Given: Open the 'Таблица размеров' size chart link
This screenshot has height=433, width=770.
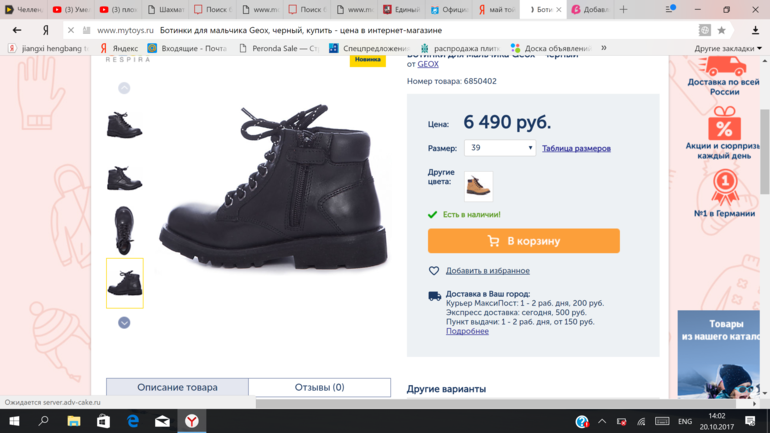Looking at the screenshot, I should coord(576,148).
